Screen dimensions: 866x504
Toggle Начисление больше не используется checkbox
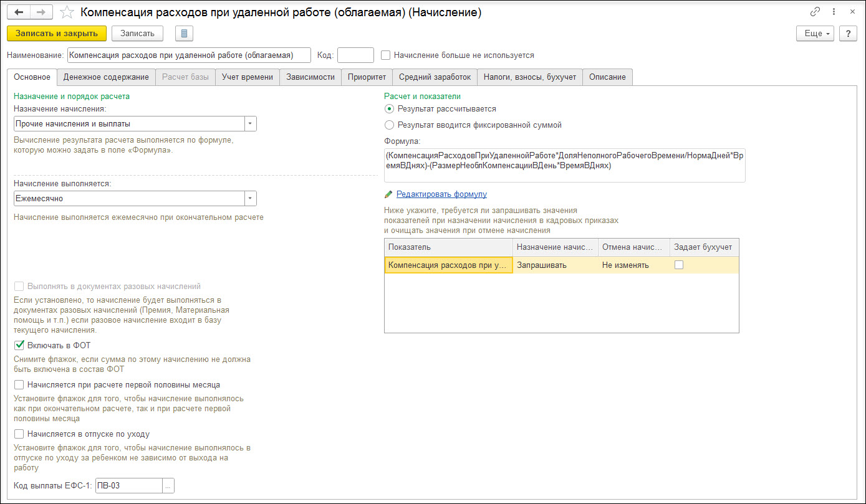386,55
